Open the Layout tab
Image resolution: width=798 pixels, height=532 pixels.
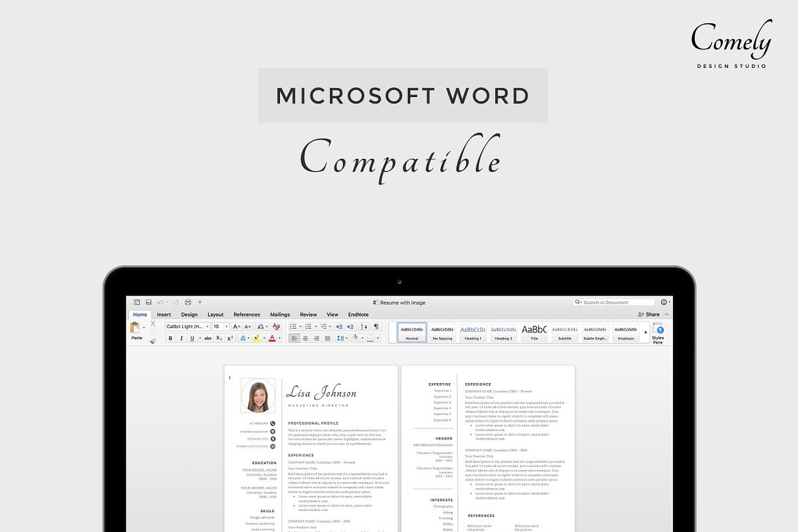coord(215,315)
